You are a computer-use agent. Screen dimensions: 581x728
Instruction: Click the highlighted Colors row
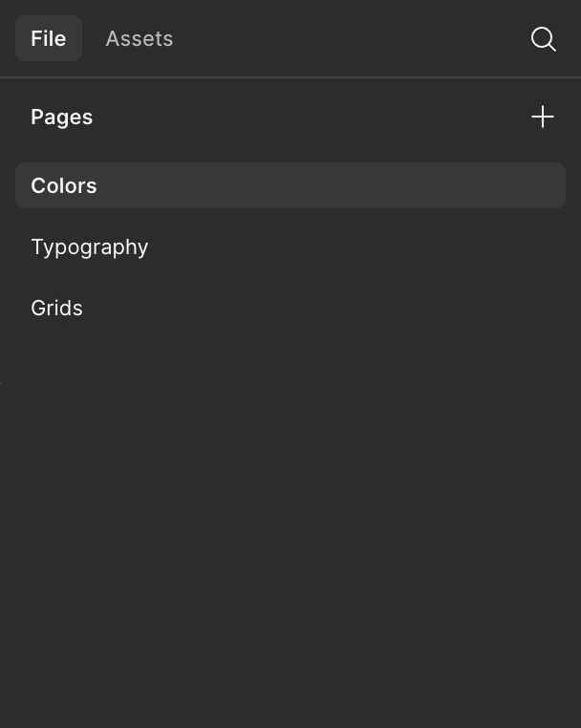290,185
